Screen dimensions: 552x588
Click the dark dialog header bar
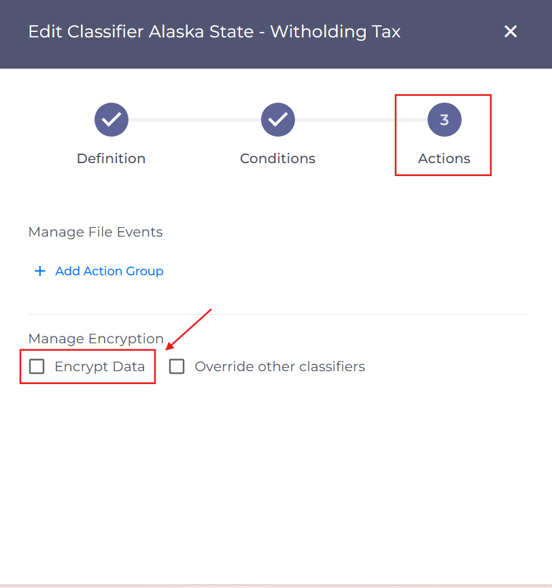coord(276,34)
